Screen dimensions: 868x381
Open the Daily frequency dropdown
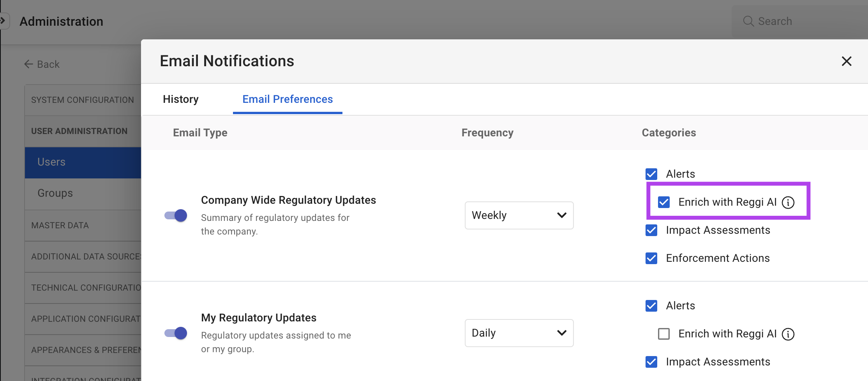pyautogui.click(x=519, y=333)
